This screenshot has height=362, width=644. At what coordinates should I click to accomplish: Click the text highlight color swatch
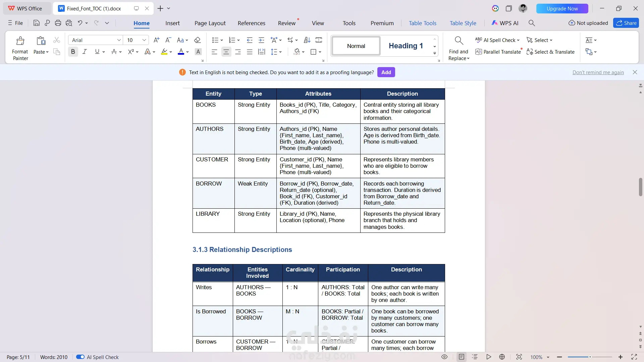point(164,52)
